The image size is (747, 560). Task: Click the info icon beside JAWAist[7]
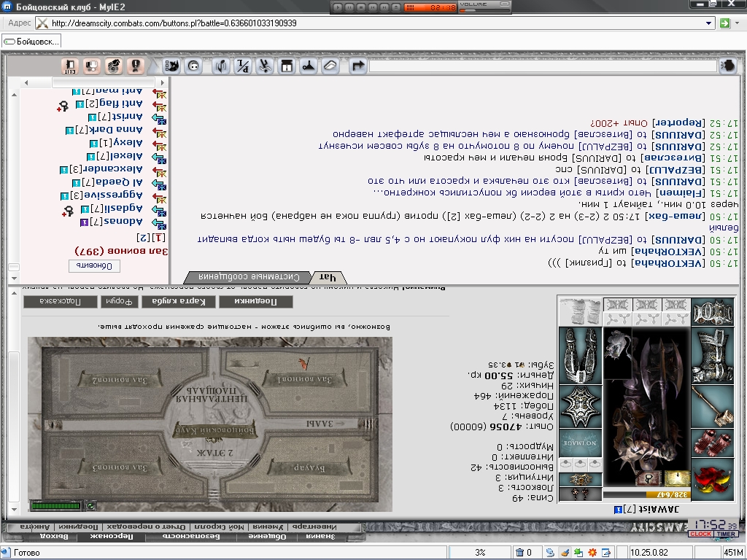point(618,510)
